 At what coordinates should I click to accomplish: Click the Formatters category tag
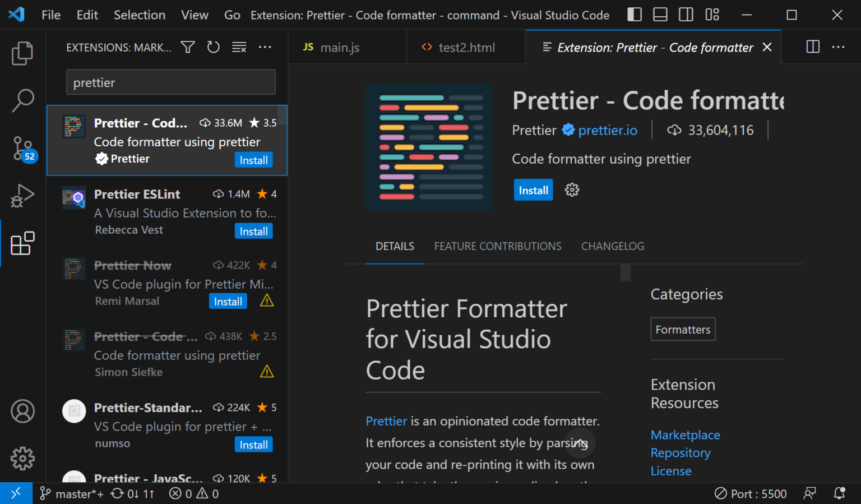tap(683, 329)
